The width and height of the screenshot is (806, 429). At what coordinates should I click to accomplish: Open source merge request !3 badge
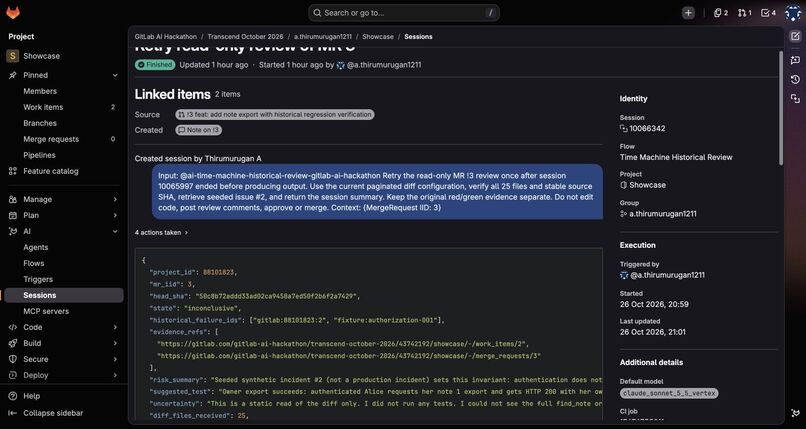tap(275, 115)
